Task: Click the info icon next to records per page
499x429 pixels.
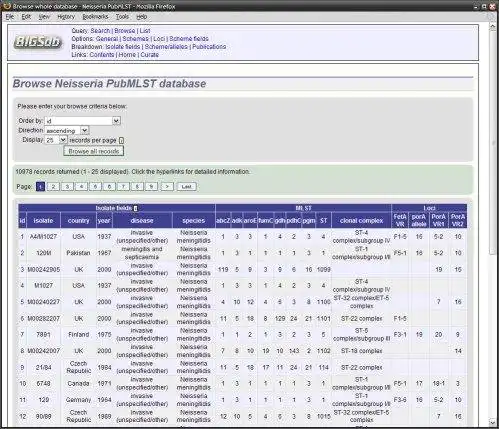Action: point(121,141)
